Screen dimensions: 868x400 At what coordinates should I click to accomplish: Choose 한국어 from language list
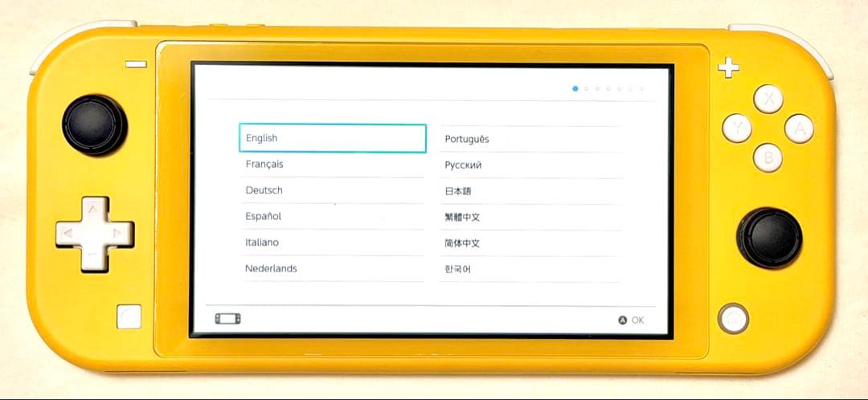530,269
